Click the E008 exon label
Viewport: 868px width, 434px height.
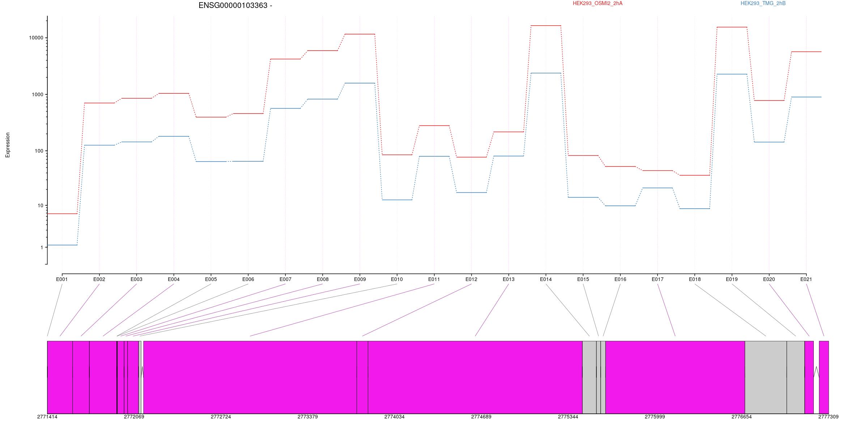(323, 279)
